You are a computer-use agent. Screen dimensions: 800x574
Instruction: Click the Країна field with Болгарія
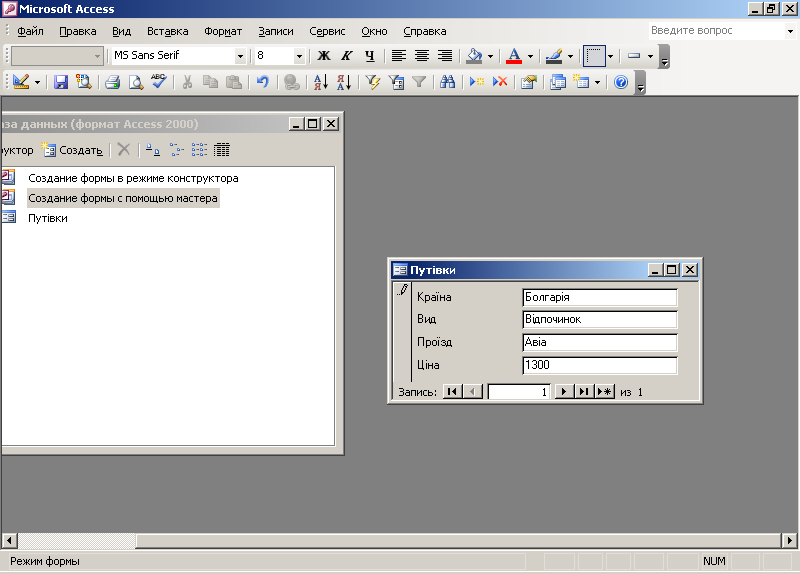coord(600,297)
